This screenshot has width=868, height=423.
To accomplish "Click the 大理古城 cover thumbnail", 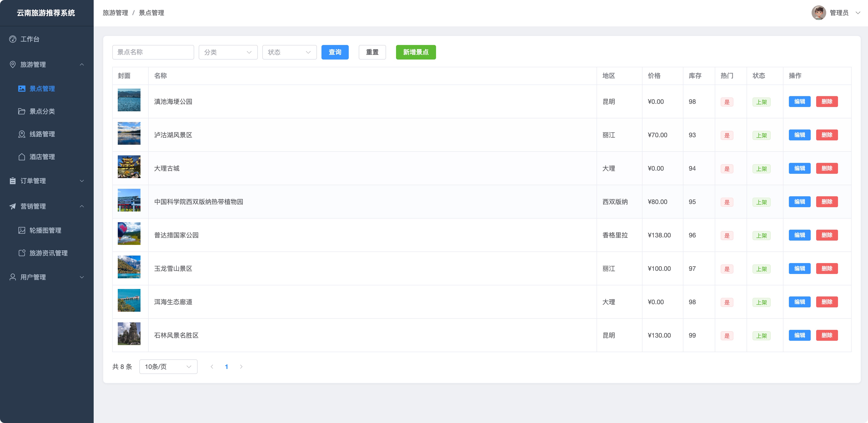I will pyautogui.click(x=129, y=167).
